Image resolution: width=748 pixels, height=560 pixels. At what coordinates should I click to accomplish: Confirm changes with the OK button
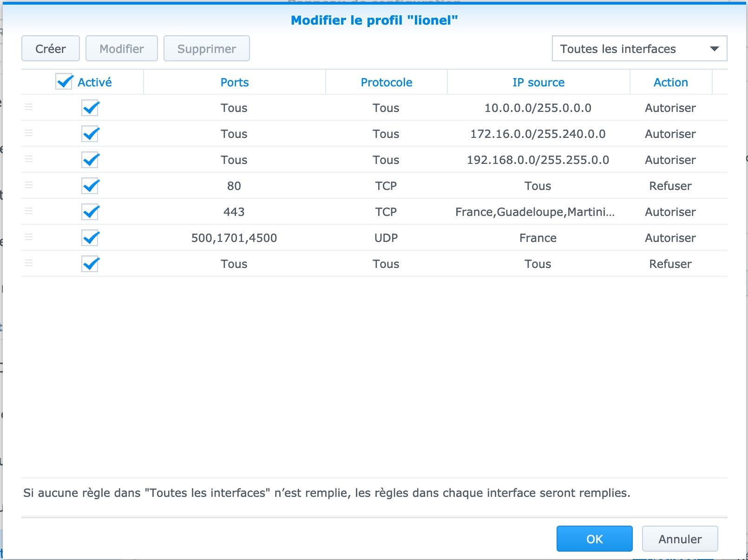[x=595, y=539]
